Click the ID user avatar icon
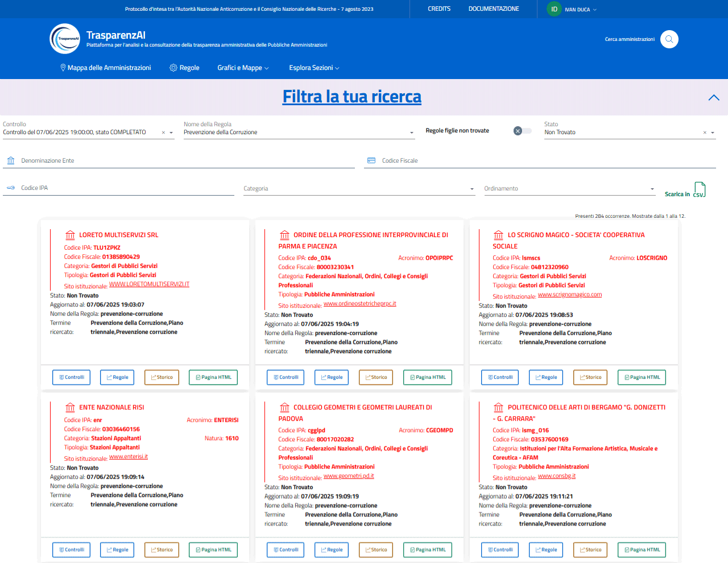Image resolution: width=728 pixels, height=563 pixels. (554, 9)
